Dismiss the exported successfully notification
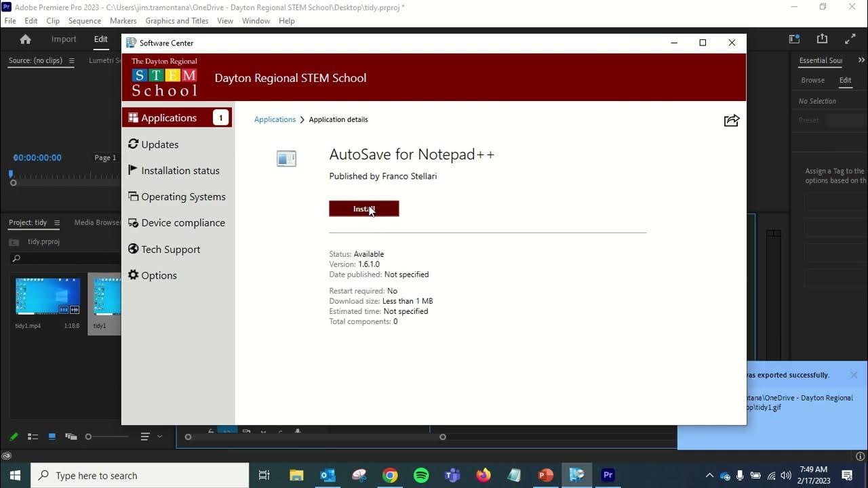868x488 pixels. [x=854, y=375]
